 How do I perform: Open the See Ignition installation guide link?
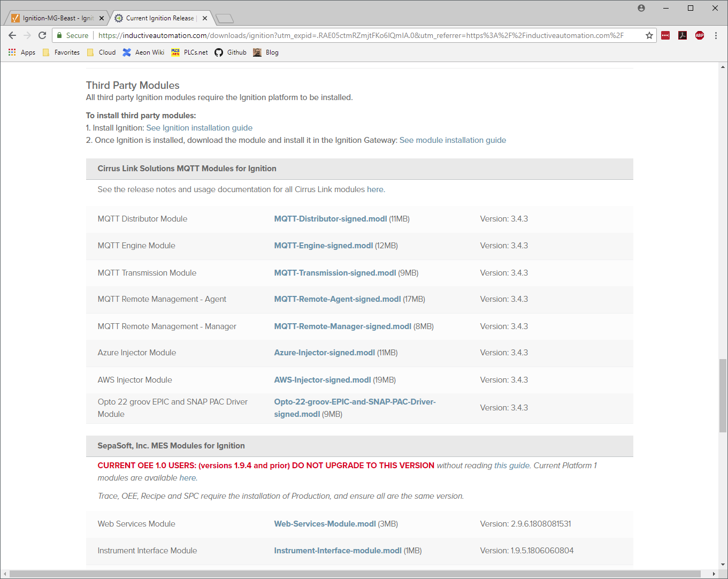click(x=200, y=128)
